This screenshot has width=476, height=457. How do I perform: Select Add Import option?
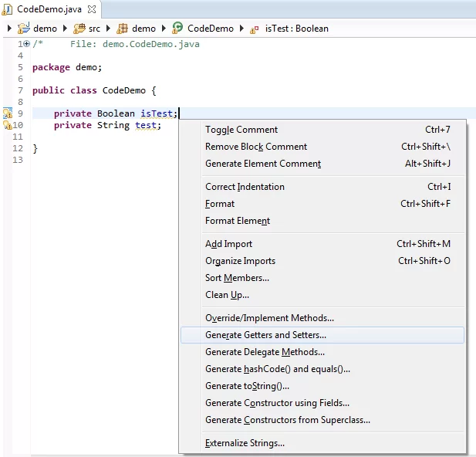(322, 244)
